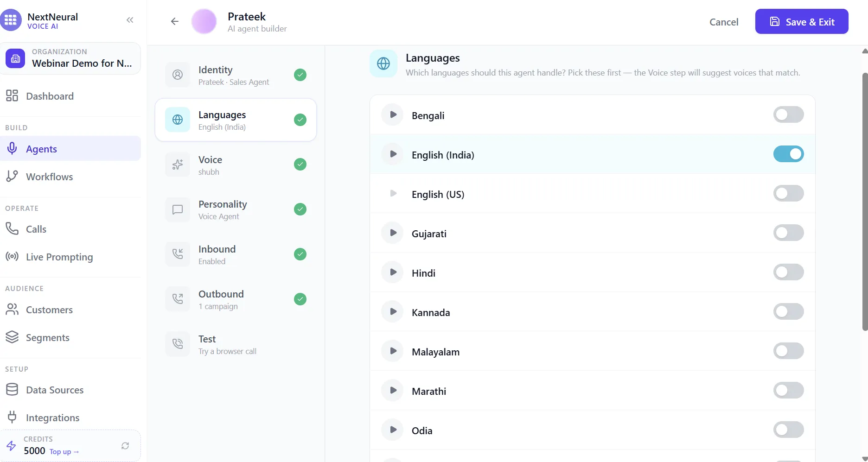
Task: Open Customers page
Action: [x=70, y=310]
